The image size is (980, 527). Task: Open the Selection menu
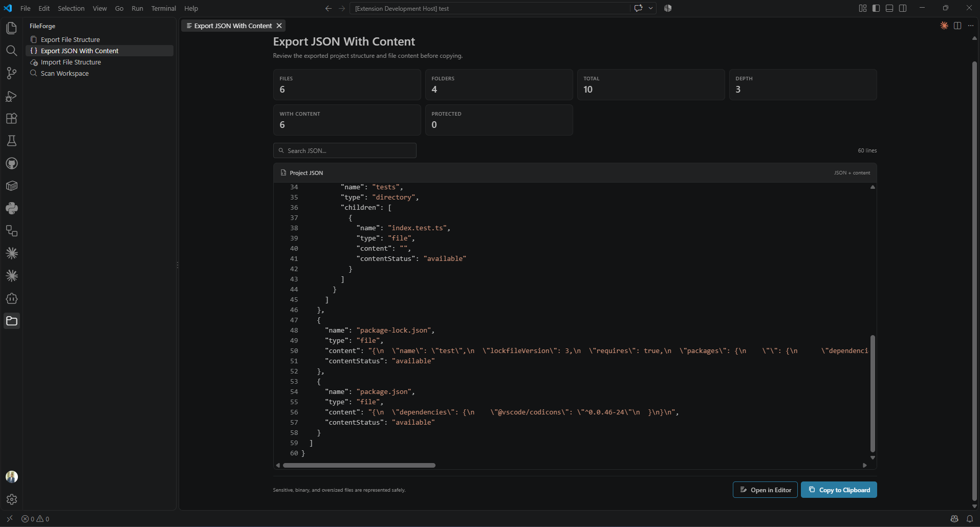point(71,8)
